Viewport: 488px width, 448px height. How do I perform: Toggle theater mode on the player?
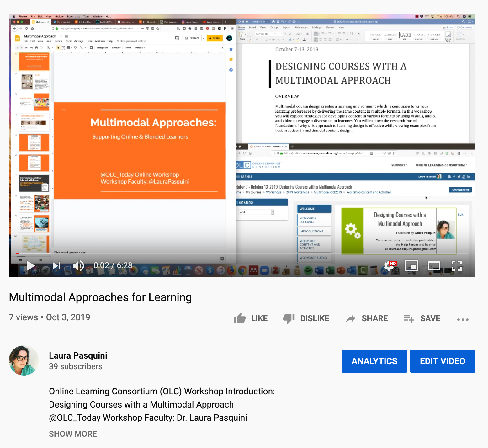point(434,266)
